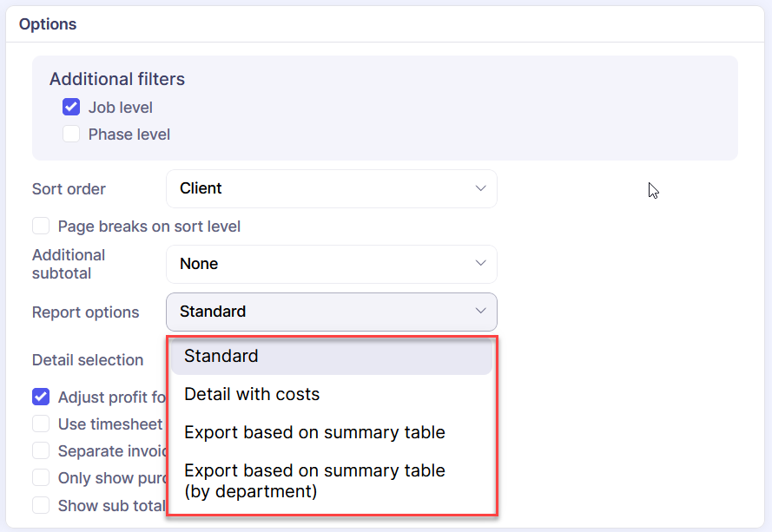Click the chevron arrow in Sort order field
The height and width of the screenshot is (532, 772).
click(x=480, y=188)
